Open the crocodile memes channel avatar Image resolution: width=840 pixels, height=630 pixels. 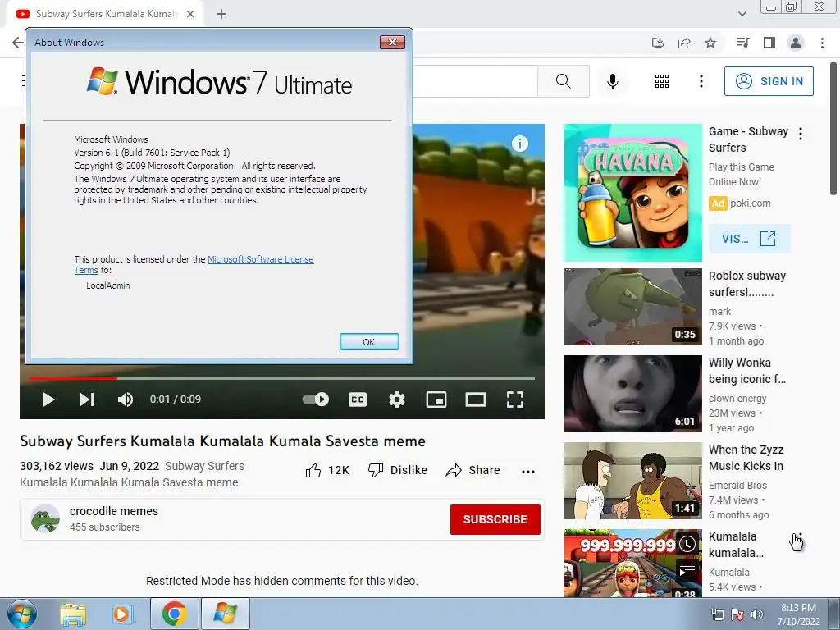[x=45, y=518]
